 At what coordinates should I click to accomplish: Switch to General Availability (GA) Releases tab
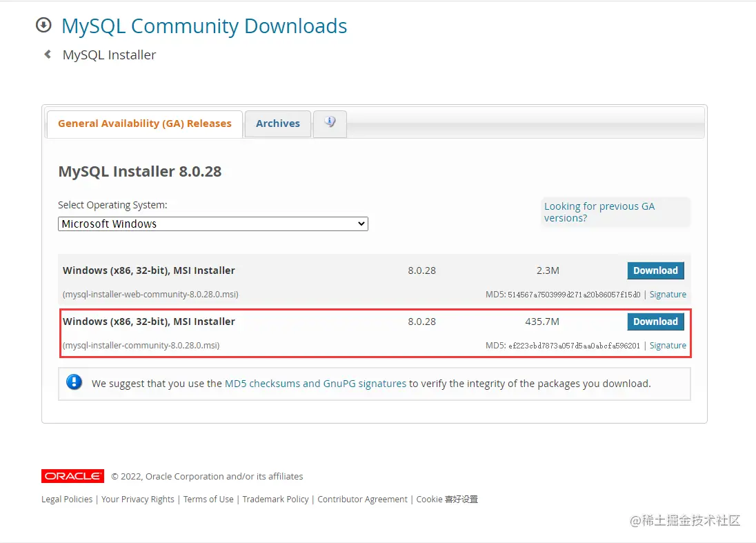[x=145, y=124]
